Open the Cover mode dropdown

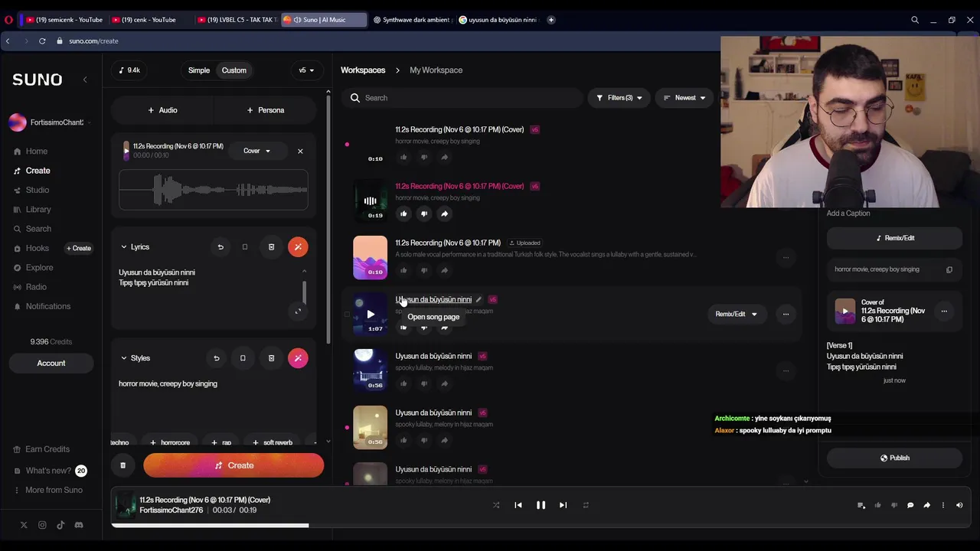click(257, 151)
